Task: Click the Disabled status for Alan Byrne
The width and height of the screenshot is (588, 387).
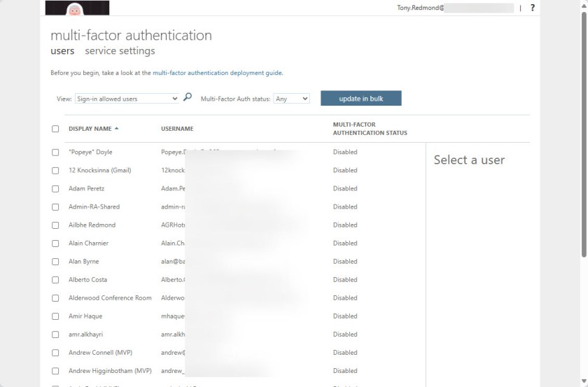Action: (x=345, y=261)
